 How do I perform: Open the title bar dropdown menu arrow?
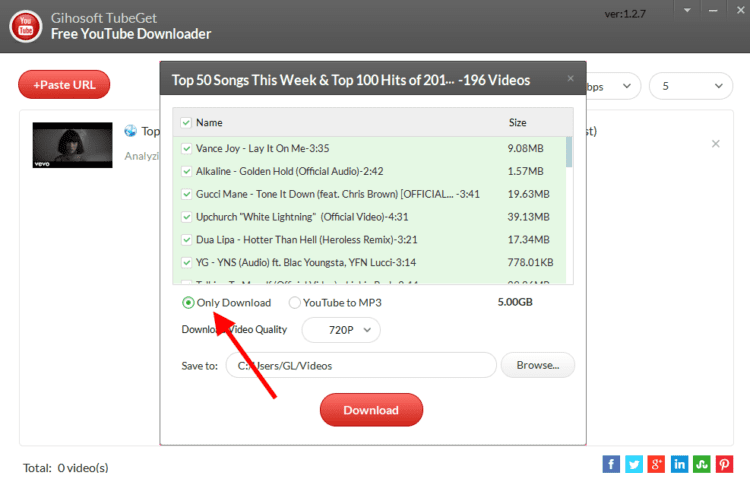(687, 10)
